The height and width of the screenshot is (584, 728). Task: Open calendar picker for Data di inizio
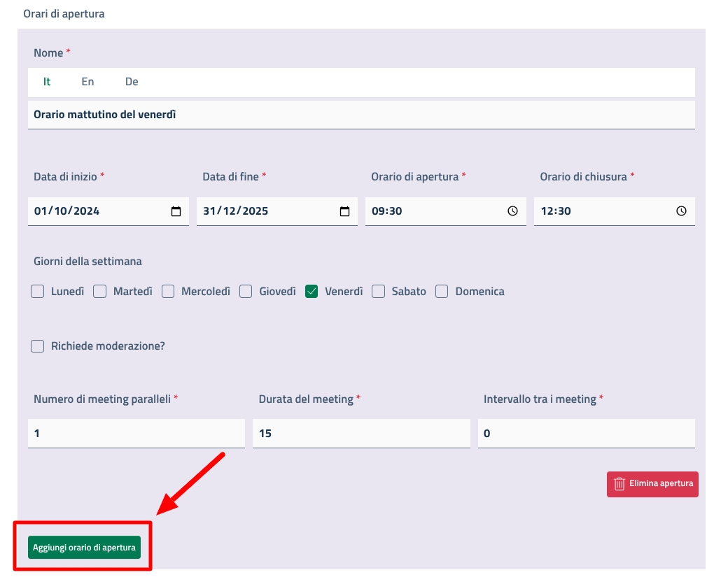(176, 211)
